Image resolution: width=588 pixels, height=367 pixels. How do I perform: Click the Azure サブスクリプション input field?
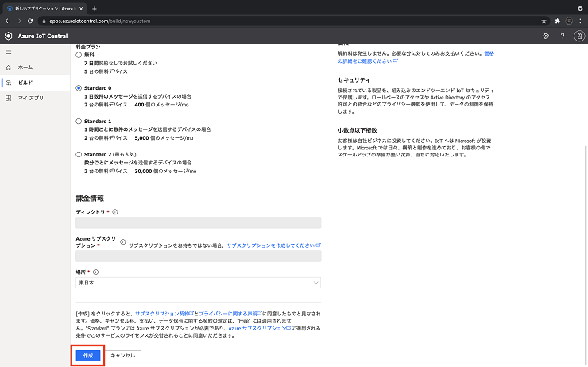(x=199, y=256)
